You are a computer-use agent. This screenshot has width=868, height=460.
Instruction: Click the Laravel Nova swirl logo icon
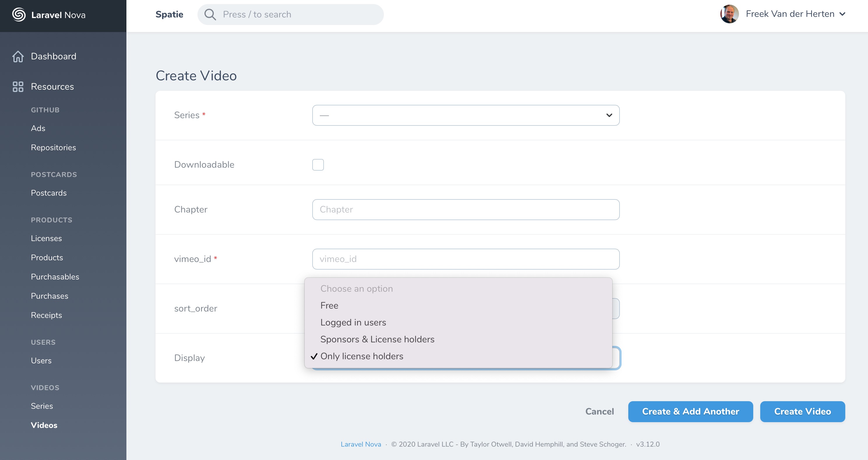point(19,15)
